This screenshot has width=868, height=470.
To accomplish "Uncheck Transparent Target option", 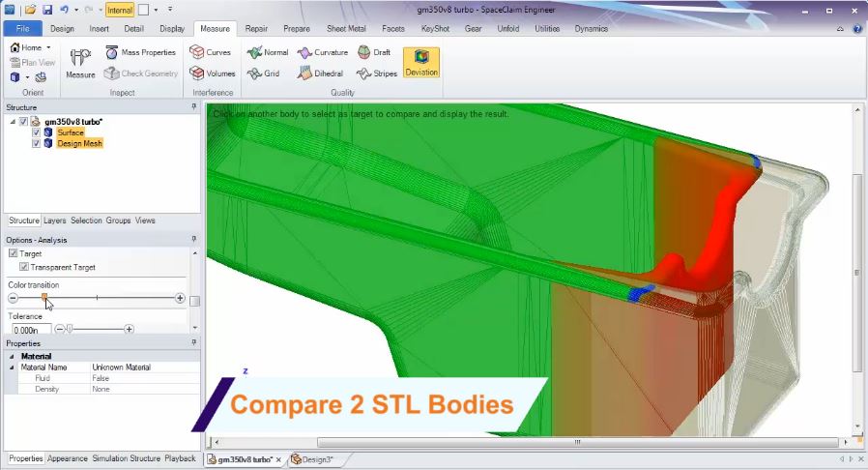I will (x=24, y=266).
